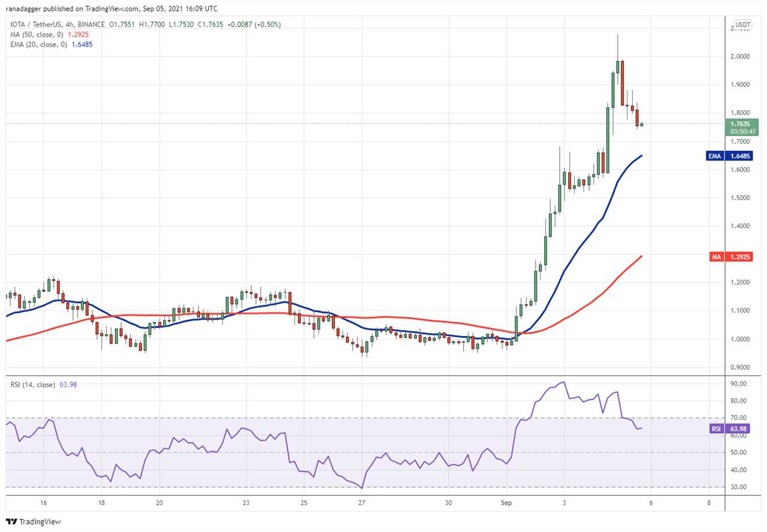Click the RSI 50.00 axis label
767x532 pixels.
click(x=739, y=452)
